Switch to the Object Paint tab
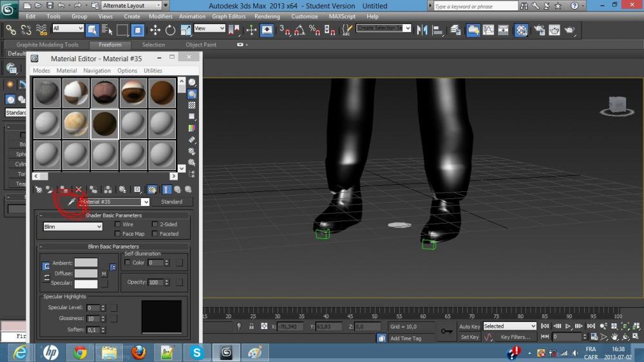This screenshot has height=362, width=644. pos(201,45)
